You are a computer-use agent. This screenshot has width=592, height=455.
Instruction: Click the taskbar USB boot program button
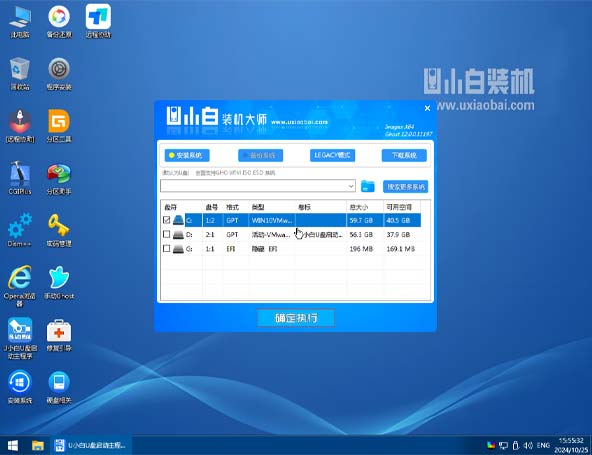pos(91,446)
